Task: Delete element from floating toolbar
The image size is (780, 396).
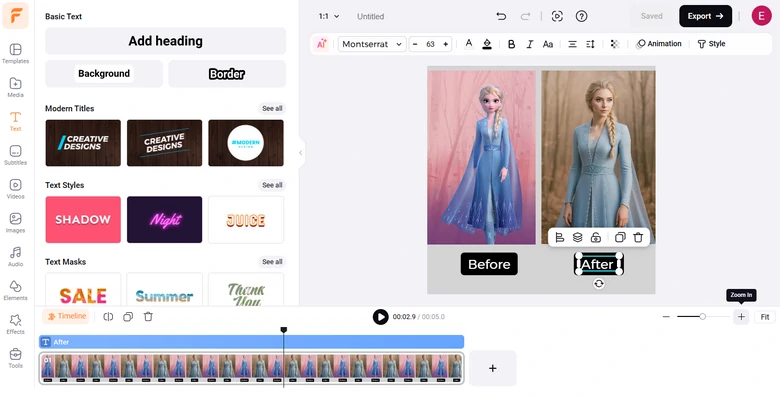Action: click(x=638, y=238)
